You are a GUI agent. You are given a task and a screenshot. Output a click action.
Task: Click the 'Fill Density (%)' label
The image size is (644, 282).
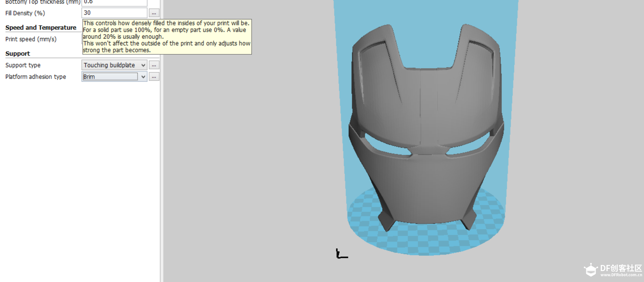(x=25, y=13)
